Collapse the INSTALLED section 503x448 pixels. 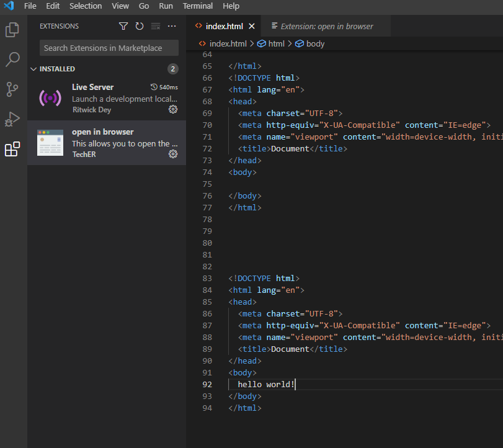click(x=33, y=69)
